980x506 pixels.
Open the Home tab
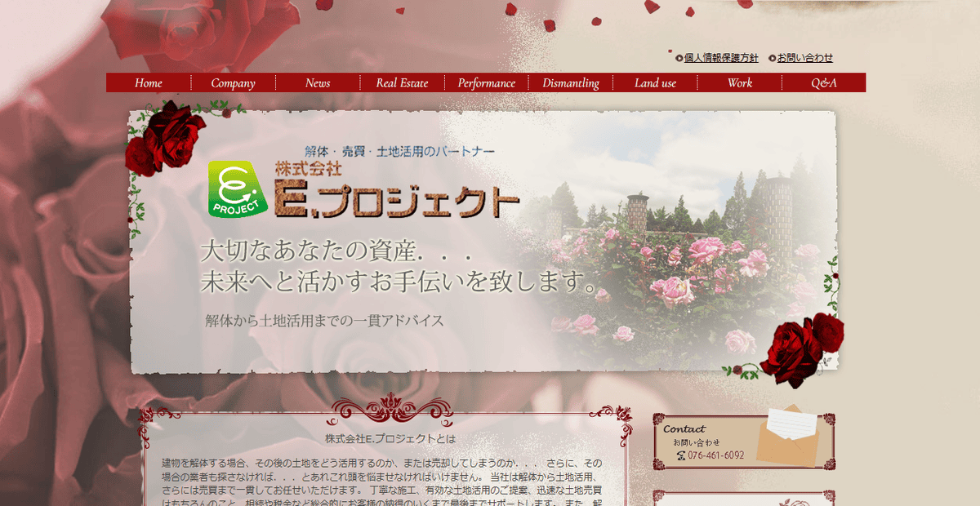point(148,82)
